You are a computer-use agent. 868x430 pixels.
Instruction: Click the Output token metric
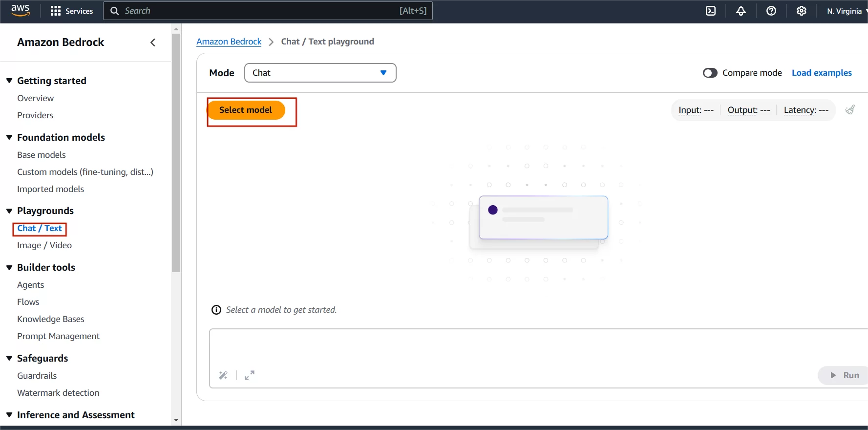pos(749,110)
